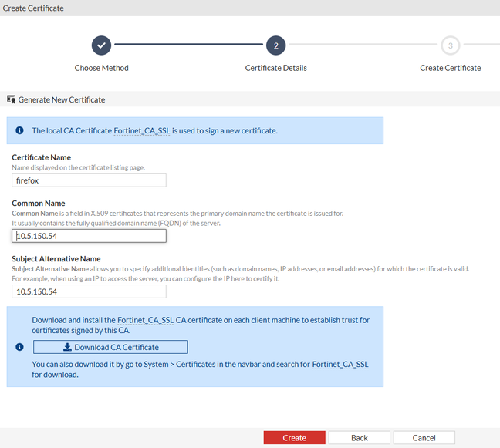Focus the Subject Alternative Name input field
The width and height of the screenshot is (500, 448).
(x=89, y=291)
